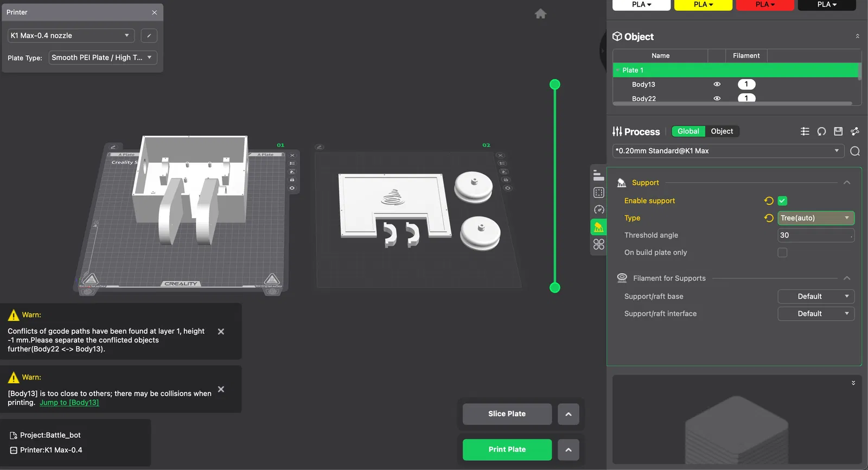868x470 pixels.
Task: Click the Jump to [Body13] link
Action: coord(69,403)
